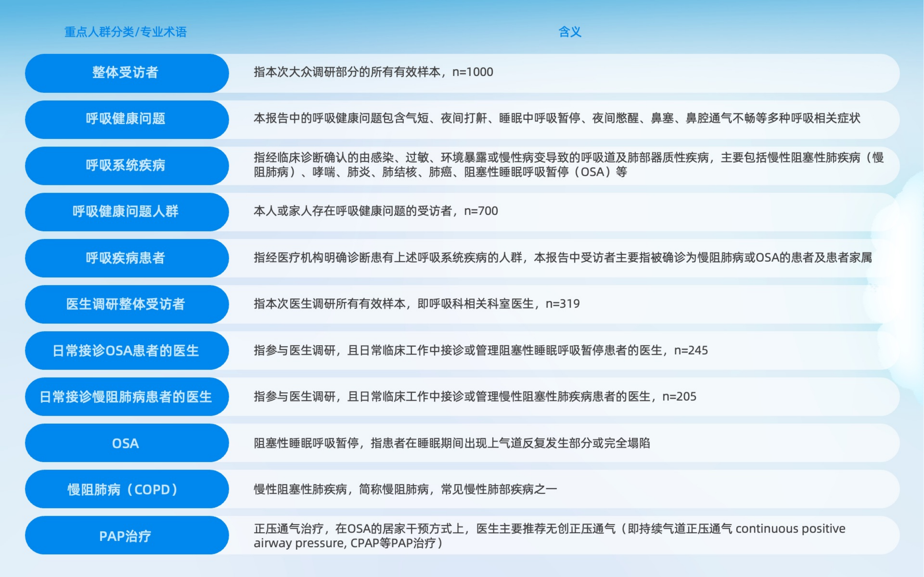Click the 重点人群分类/专业术语 column header
Screen dimensions: 924x577
coord(126,32)
